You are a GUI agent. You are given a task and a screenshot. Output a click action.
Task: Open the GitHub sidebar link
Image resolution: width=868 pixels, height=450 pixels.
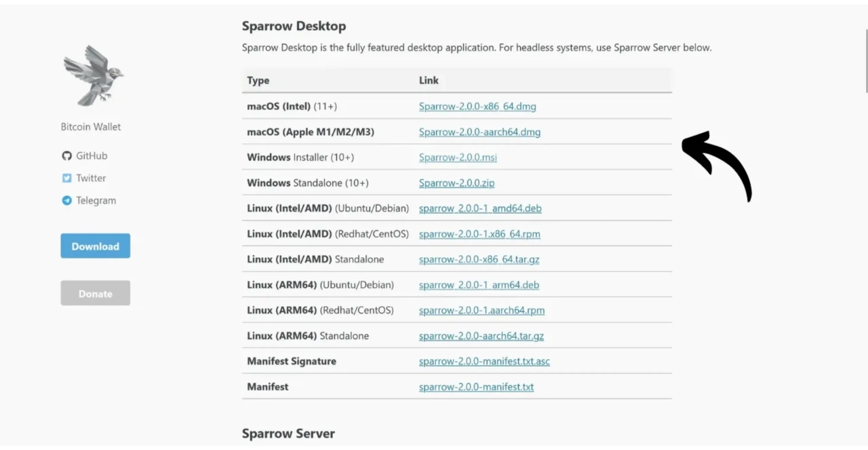point(92,156)
